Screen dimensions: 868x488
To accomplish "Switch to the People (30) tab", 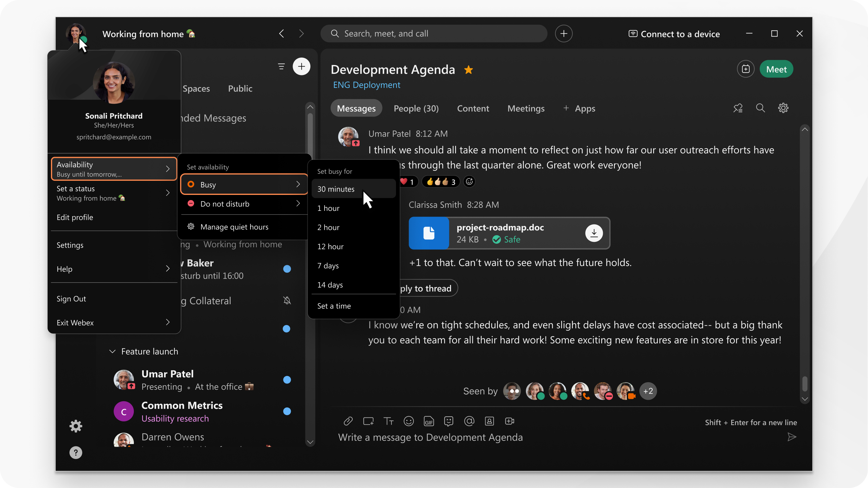I will click(416, 108).
